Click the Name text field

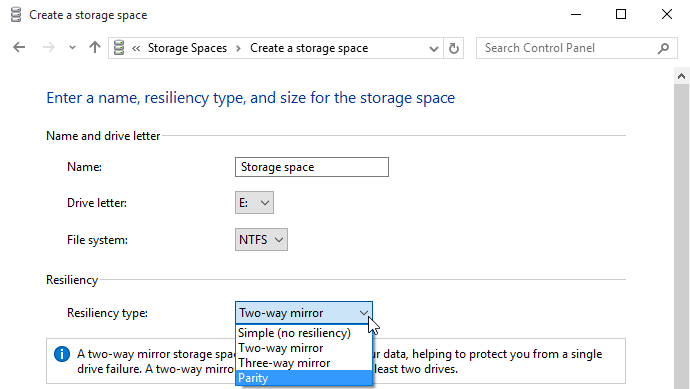coord(312,167)
